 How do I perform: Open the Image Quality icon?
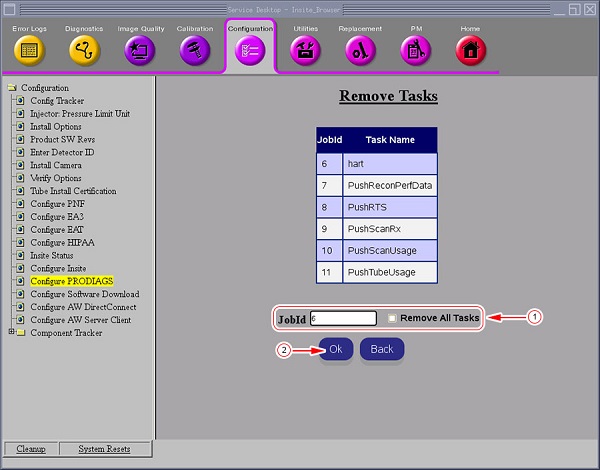tap(139, 49)
